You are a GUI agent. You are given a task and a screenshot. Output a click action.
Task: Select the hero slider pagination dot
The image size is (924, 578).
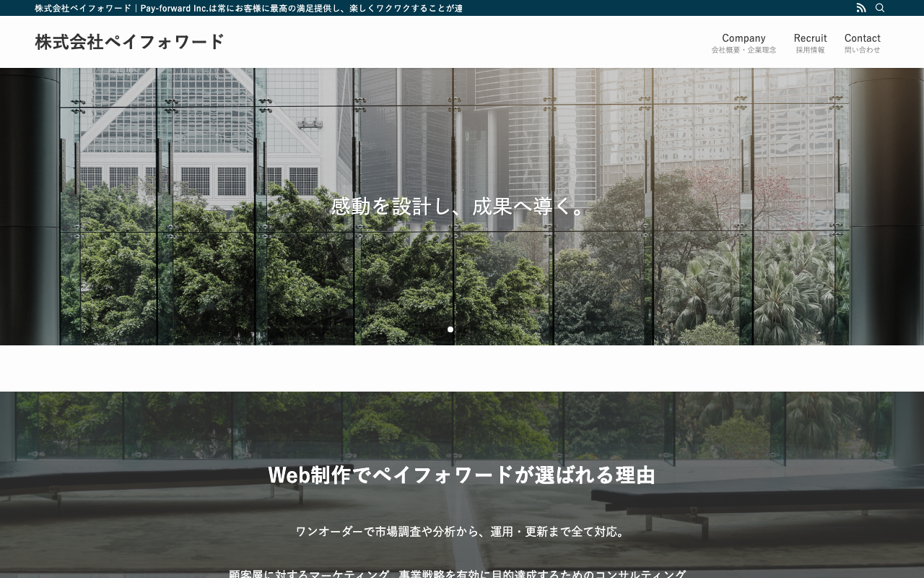pos(450,329)
